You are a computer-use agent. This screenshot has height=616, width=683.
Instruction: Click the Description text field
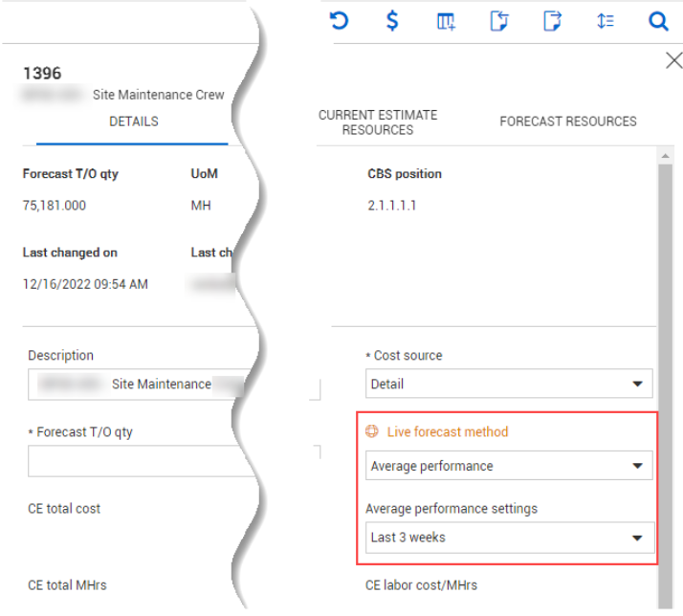click(134, 385)
